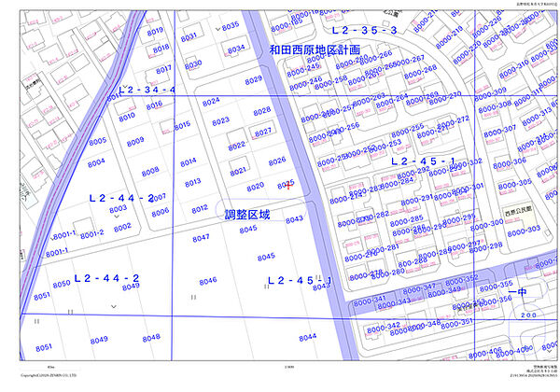Pick parcel 8000-355 on the map

[x=497, y=286]
